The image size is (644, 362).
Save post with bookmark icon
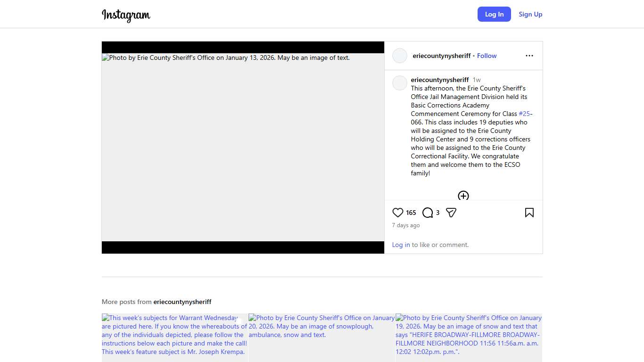[x=529, y=213]
